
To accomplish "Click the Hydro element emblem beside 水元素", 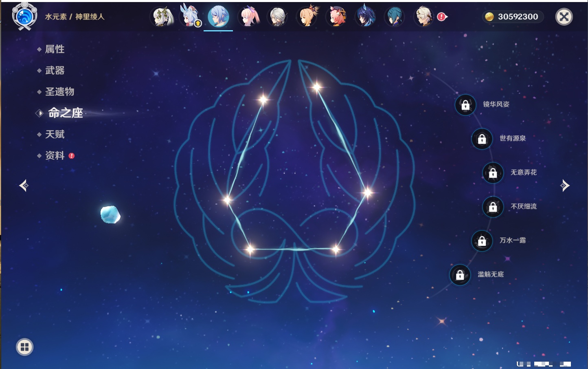I will [x=24, y=16].
